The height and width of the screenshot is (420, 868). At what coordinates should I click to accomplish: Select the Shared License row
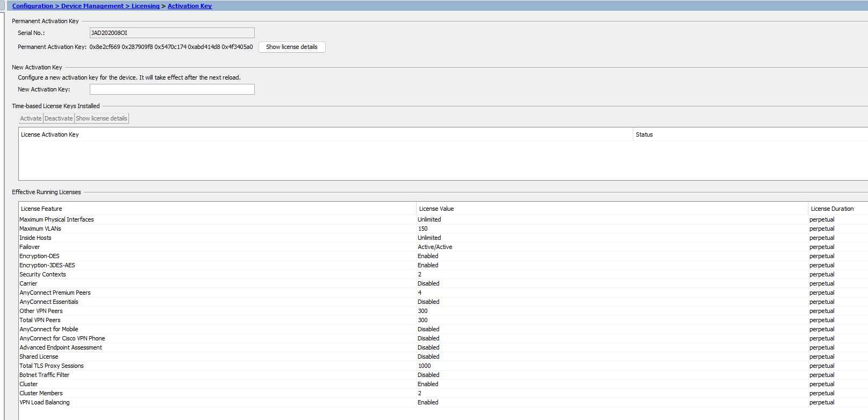[443, 357]
